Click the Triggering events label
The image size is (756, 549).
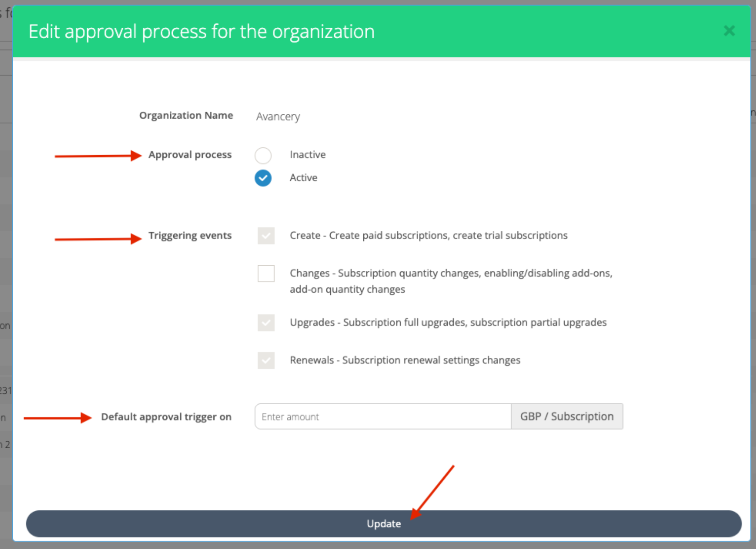click(x=190, y=236)
